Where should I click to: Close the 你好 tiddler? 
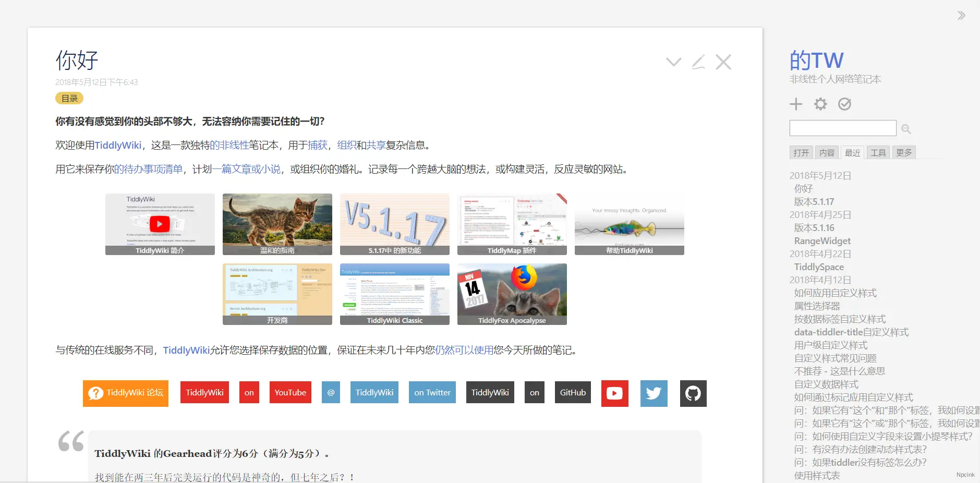coord(723,62)
